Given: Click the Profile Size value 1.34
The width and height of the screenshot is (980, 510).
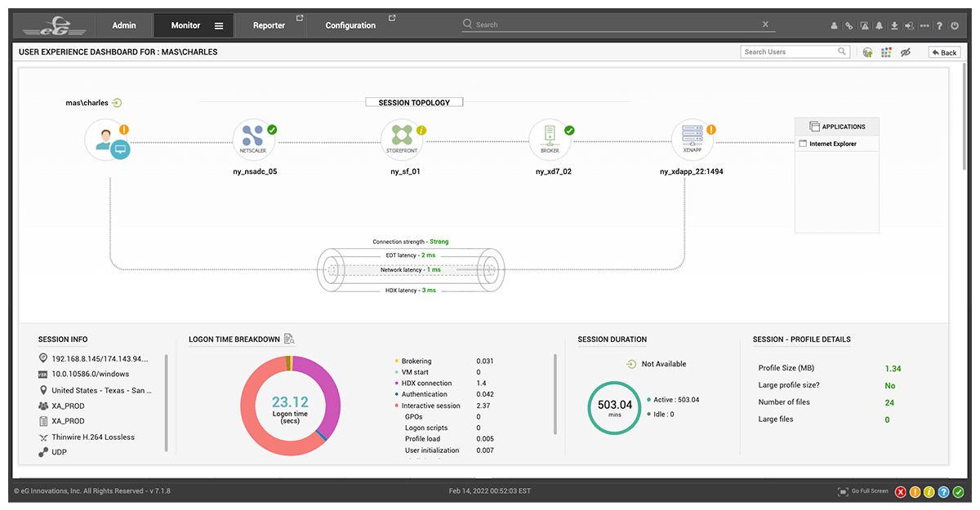Looking at the screenshot, I should [x=893, y=369].
